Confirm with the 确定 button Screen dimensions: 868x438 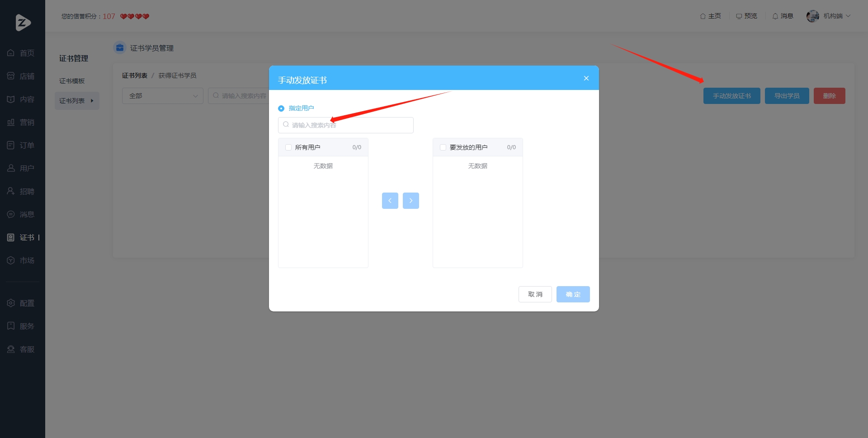pos(573,294)
